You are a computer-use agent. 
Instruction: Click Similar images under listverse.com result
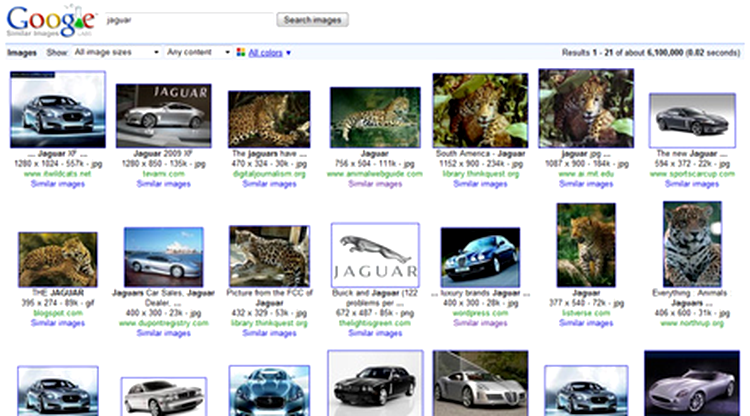(586, 323)
